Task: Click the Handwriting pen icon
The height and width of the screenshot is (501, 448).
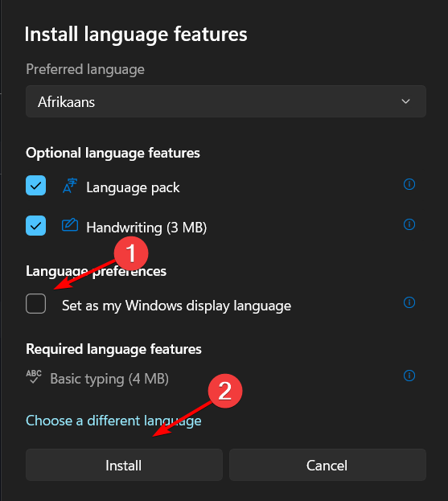Action: [x=70, y=225]
